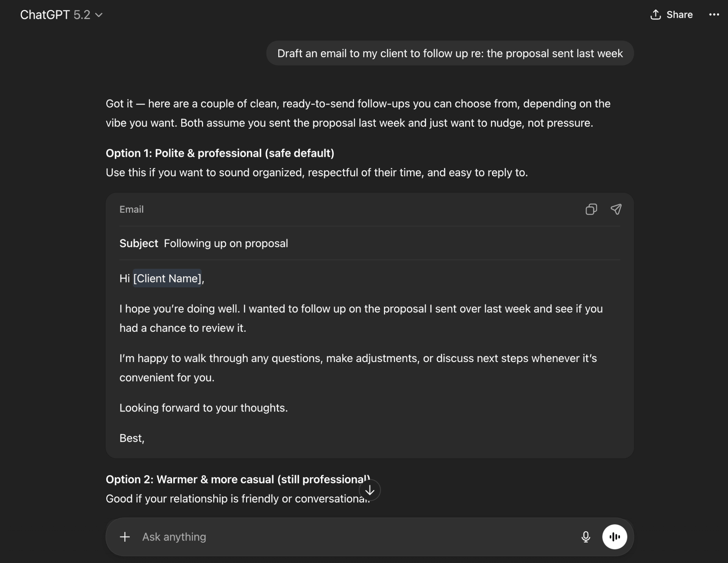
Task: Click the "Best," sign-off in the email
Action: (x=132, y=438)
